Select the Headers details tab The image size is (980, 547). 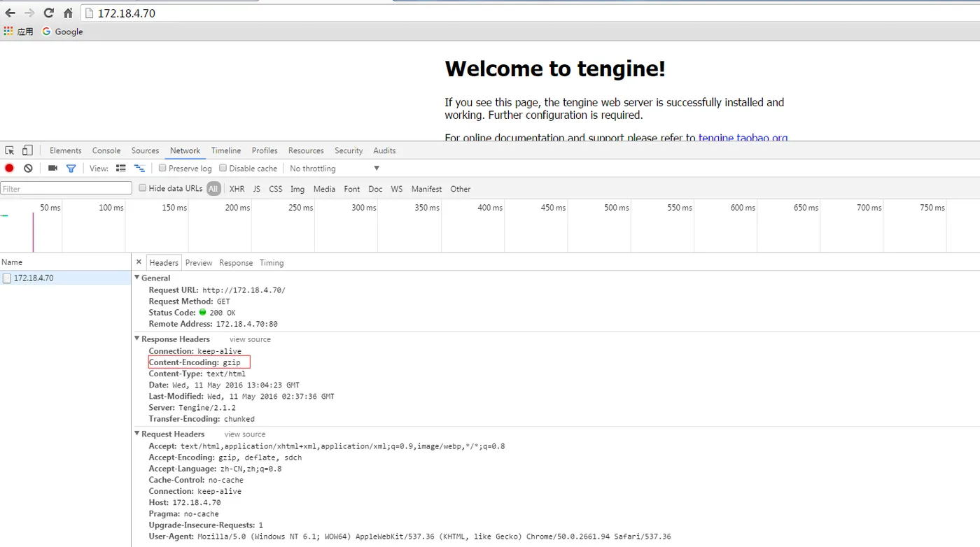click(164, 263)
